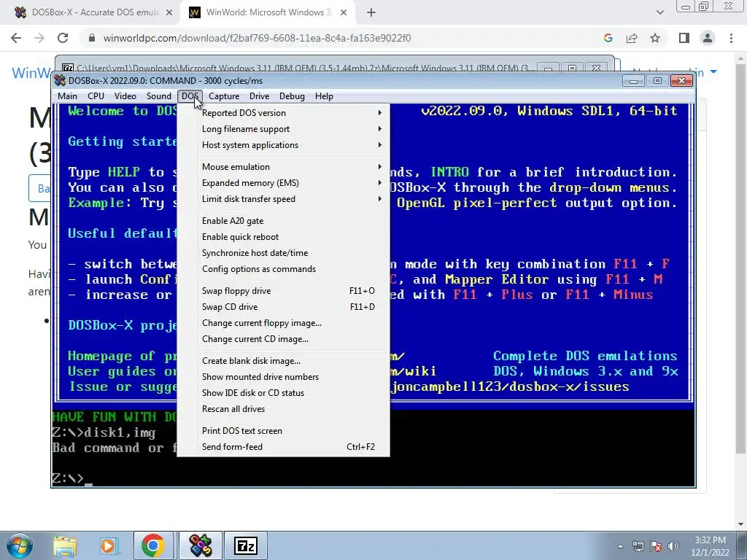The height and width of the screenshot is (560, 747).
Task: Open the Windows Start menu
Action: 20,545
